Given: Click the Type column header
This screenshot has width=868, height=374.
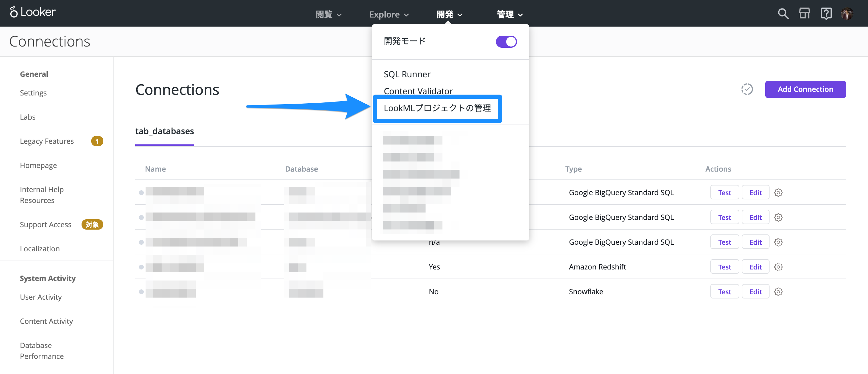Looking at the screenshot, I should point(573,169).
